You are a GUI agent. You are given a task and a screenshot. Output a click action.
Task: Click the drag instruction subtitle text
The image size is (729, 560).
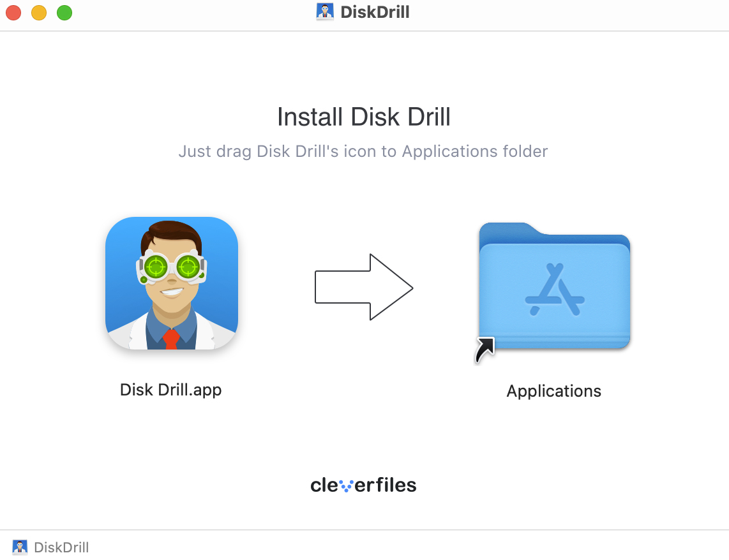click(363, 151)
